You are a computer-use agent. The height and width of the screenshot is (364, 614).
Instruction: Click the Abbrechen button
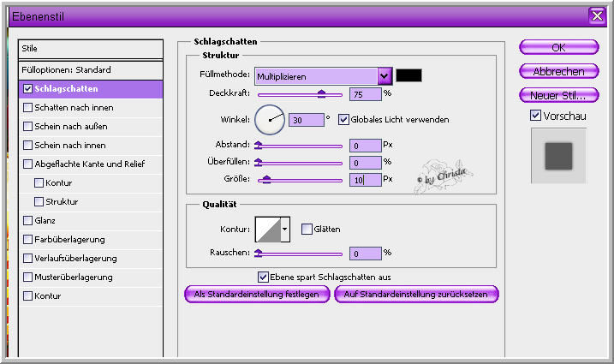559,71
